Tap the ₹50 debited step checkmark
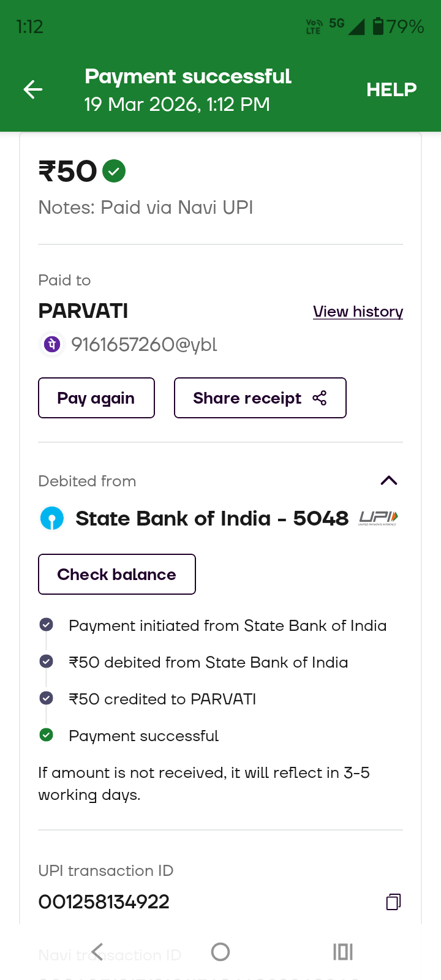This screenshot has width=441, height=980. 46,661
